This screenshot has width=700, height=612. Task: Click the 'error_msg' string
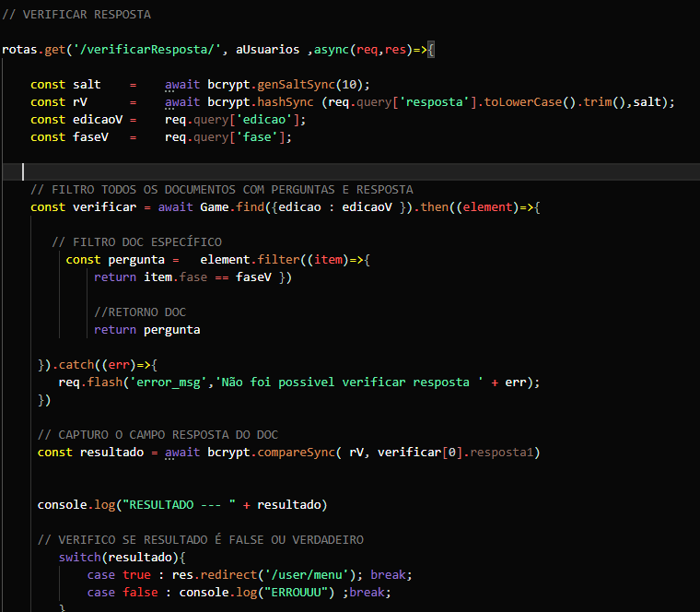[169, 382]
